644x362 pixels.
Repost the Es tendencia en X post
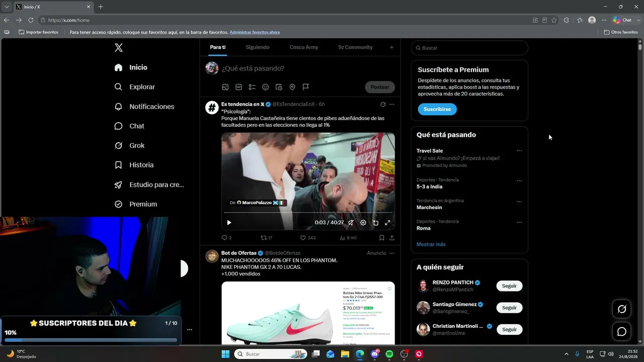pos(266,238)
